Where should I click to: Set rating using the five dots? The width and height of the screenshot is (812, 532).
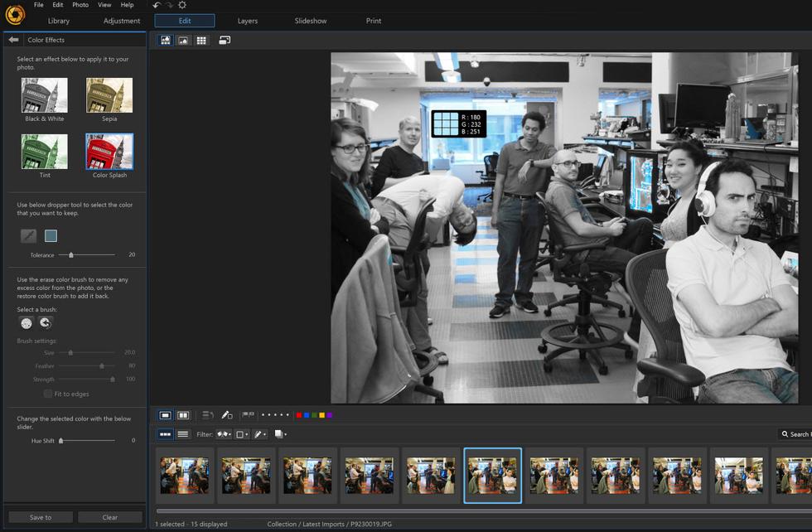pyautogui.click(x=275, y=415)
